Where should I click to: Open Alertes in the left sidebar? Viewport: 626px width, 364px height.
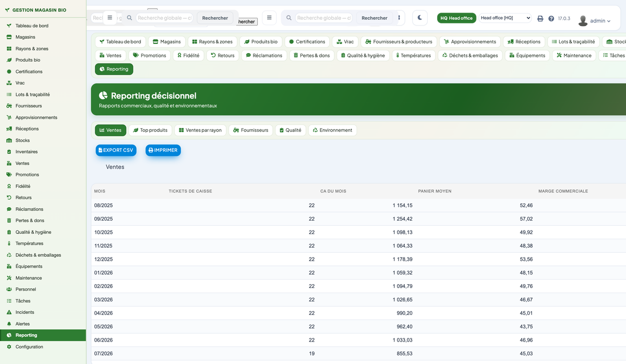(x=43, y=324)
